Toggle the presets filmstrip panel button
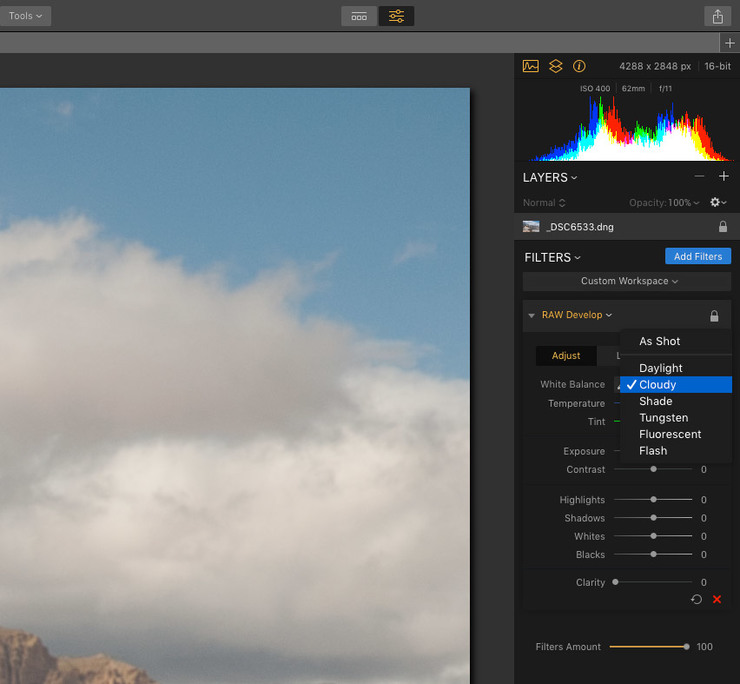Screen dimensions: 740x684 [359, 16]
